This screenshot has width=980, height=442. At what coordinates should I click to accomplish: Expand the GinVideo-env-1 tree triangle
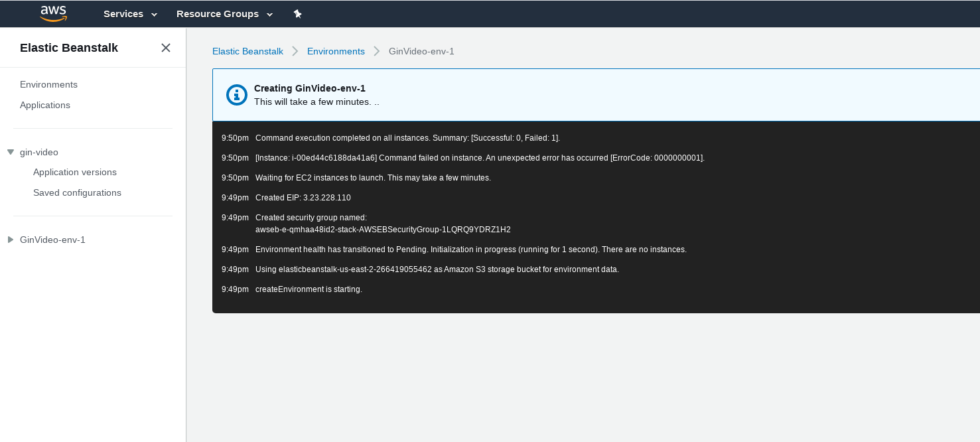(x=11, y=240)
